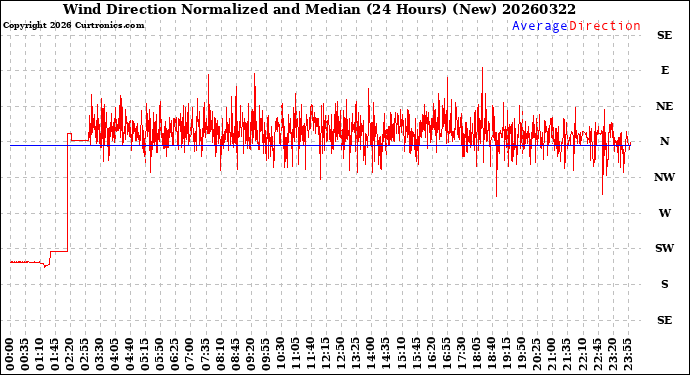This screenshot has height=375, width=690.
Task: Select the "02:20" time axis label
Action: [x=70, y=354]
